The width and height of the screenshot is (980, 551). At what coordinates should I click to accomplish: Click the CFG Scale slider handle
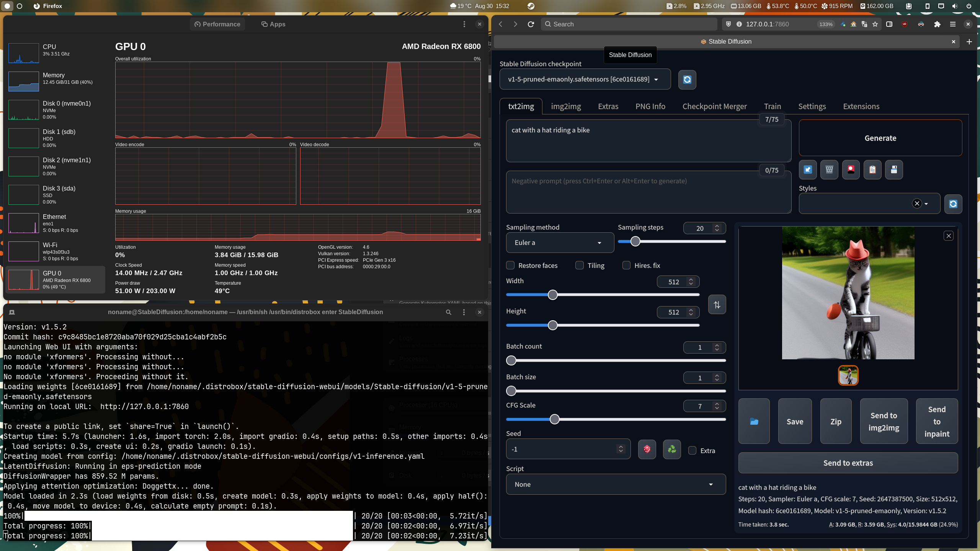[x=554, y=419]
